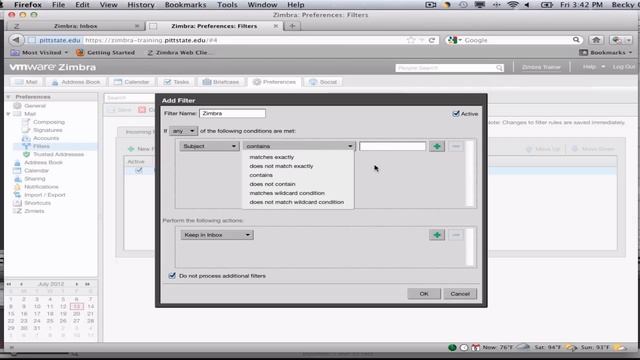Image resolution: width=640 pixels, height=360 pixels.
Task: Close the Zimbra: Inbox tab
Action: [x=137, y=26]
